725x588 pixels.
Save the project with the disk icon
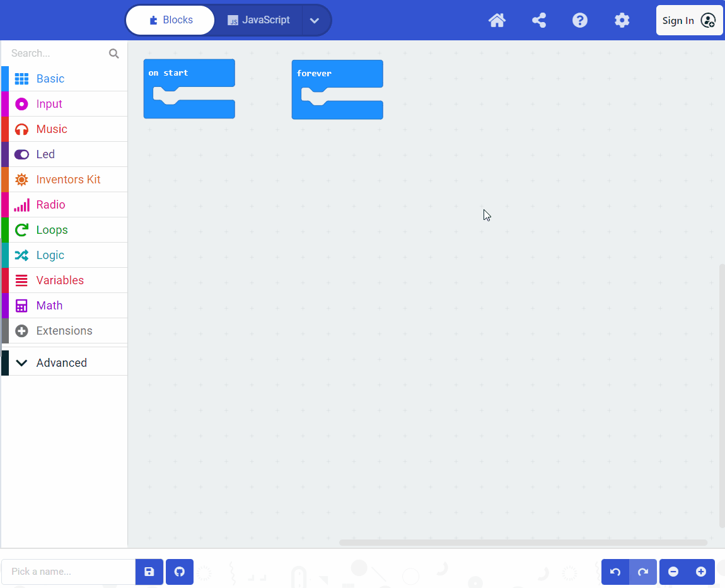point(149,572)
